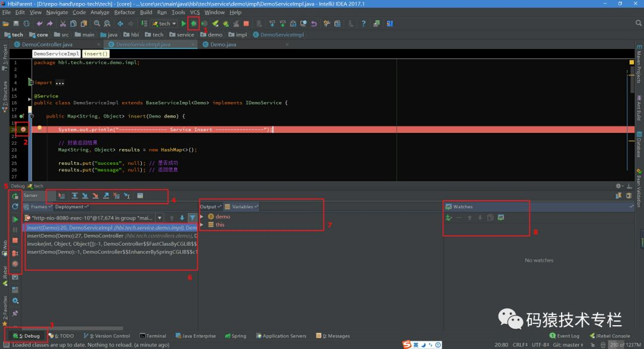Click the memory indicator 290 of 1237M
Viewport: 644px width, 349px height.
click(x=625, y=345)
